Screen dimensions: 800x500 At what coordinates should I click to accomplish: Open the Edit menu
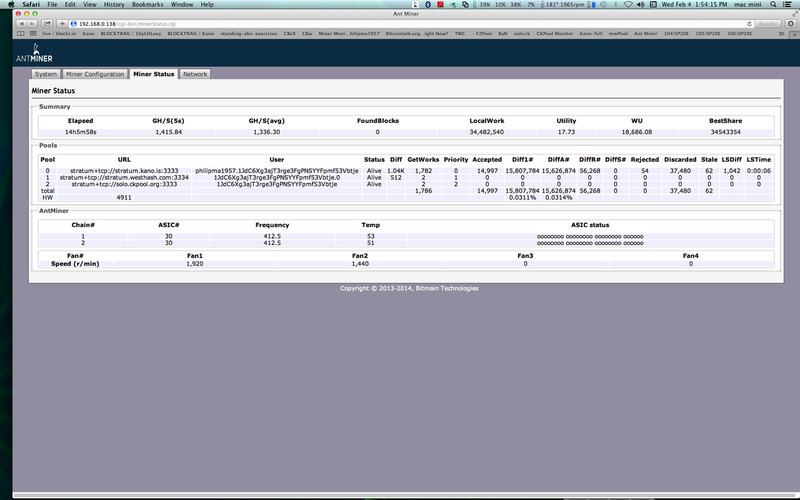click(x=70, y=4)
